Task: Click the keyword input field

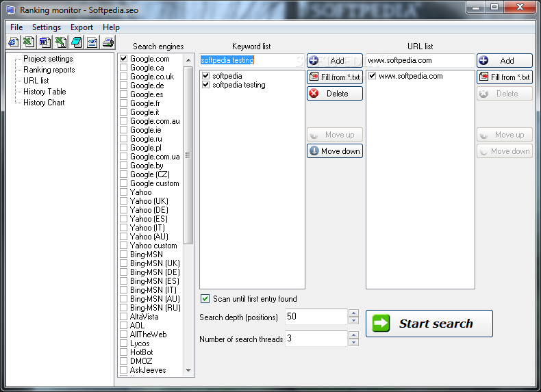Action: [252, 60]
